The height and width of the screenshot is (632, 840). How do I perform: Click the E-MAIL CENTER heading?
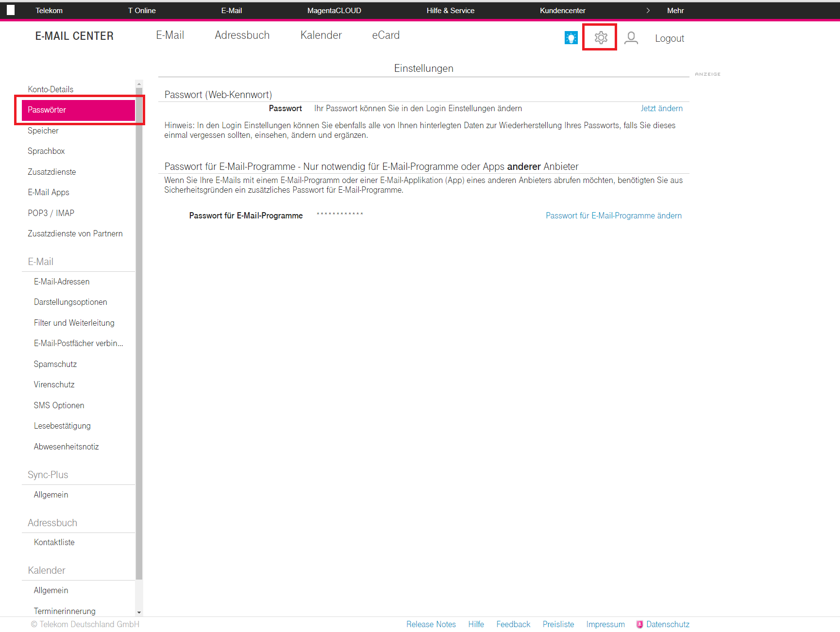[x=74, y=36]
